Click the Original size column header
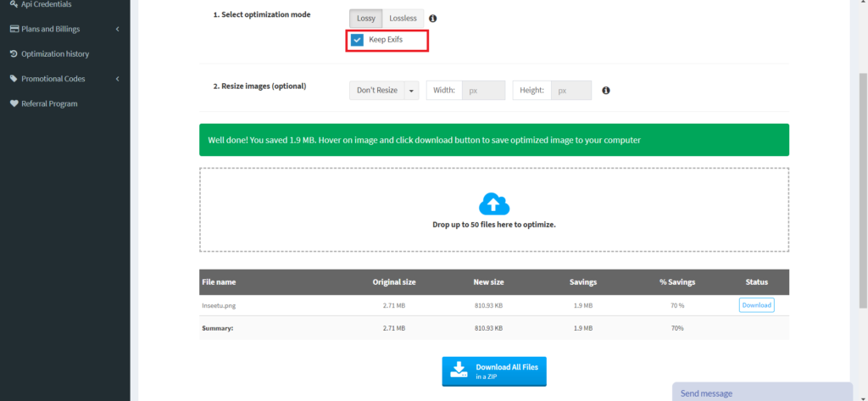This screenshot has width=868, height=401. 393,282
